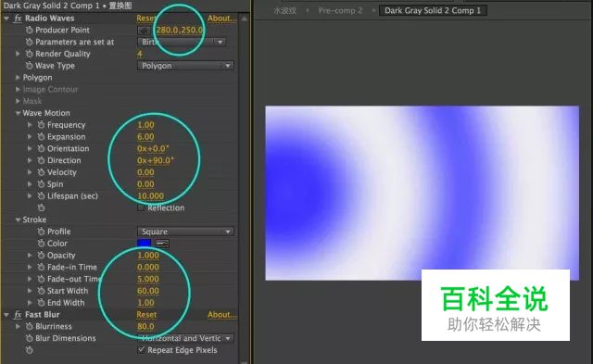The width and height of the screenshot is (593, 364).
Task: Toggle the Fast Blur fx effect switch
Action: (18, 315)
